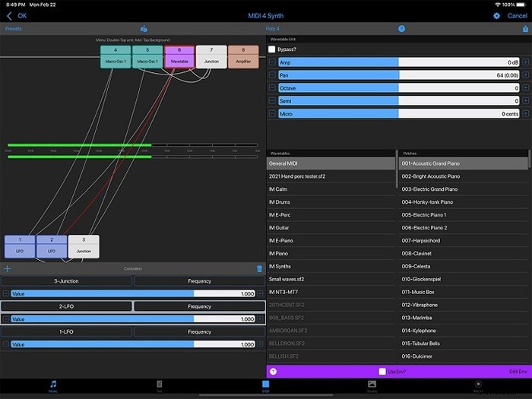532x399 pixels.
Task: Open help icon on the purple bar
Action: point(273,372)
